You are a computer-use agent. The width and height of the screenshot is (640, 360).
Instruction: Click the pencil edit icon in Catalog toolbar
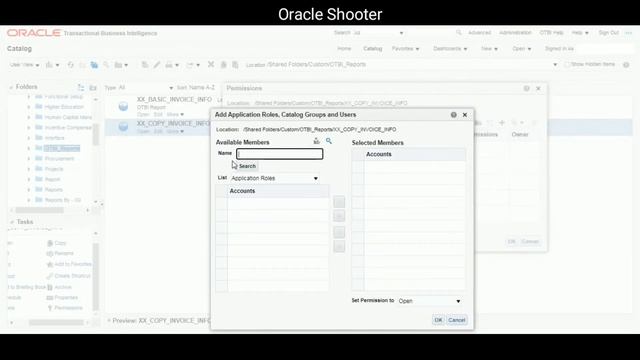tap(157, 64)
